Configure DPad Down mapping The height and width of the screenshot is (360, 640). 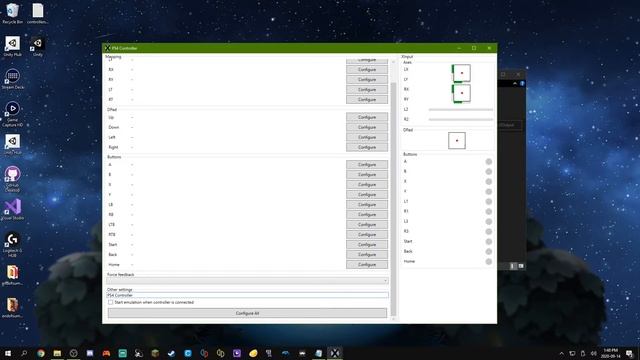(367, 127)
